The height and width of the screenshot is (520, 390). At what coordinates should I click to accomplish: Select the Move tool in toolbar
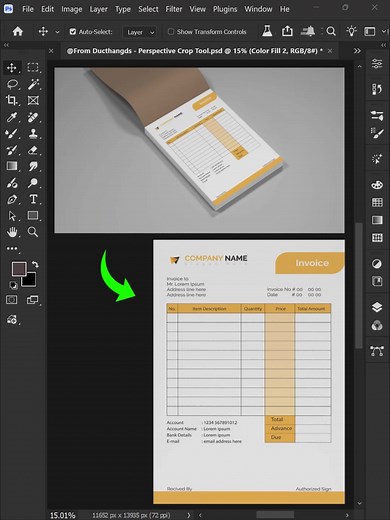coord(12,68)
